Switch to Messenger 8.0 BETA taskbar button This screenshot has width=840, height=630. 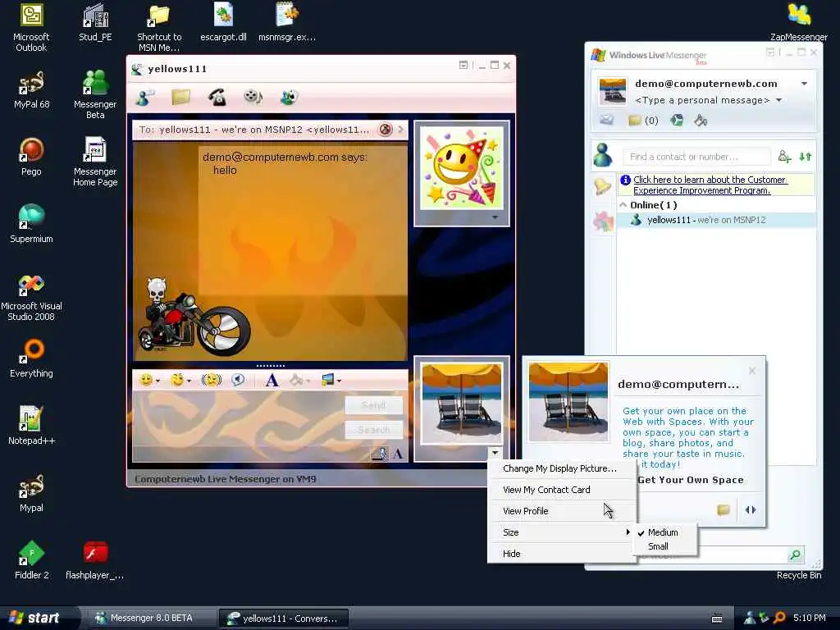[x=151, y=618]
